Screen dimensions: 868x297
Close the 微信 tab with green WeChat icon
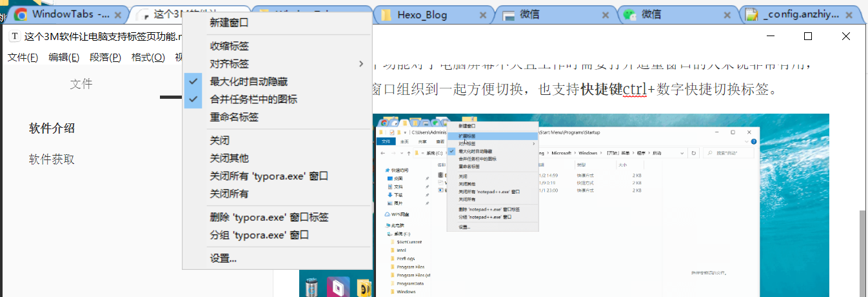click(x=727, y=15)
